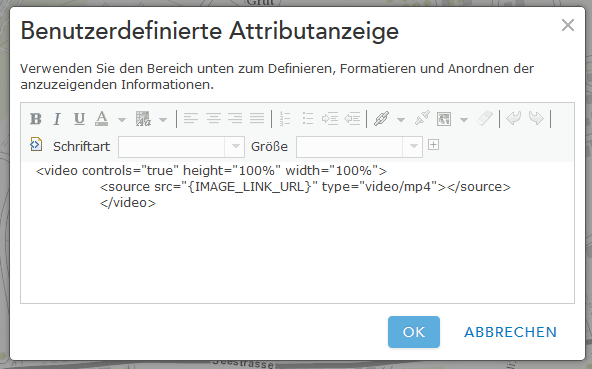Click plus icon to add field name
592x369 pixels.
[433, 145]
